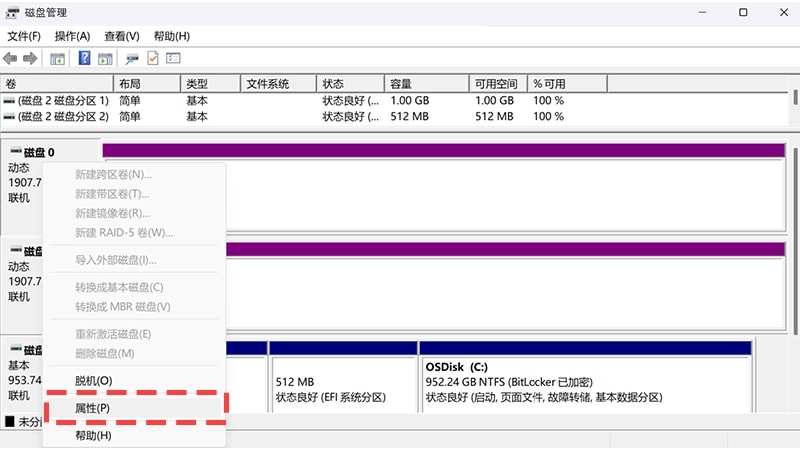
Task: Sort by the 类型 column header
Action: click(x=210, y=84)
